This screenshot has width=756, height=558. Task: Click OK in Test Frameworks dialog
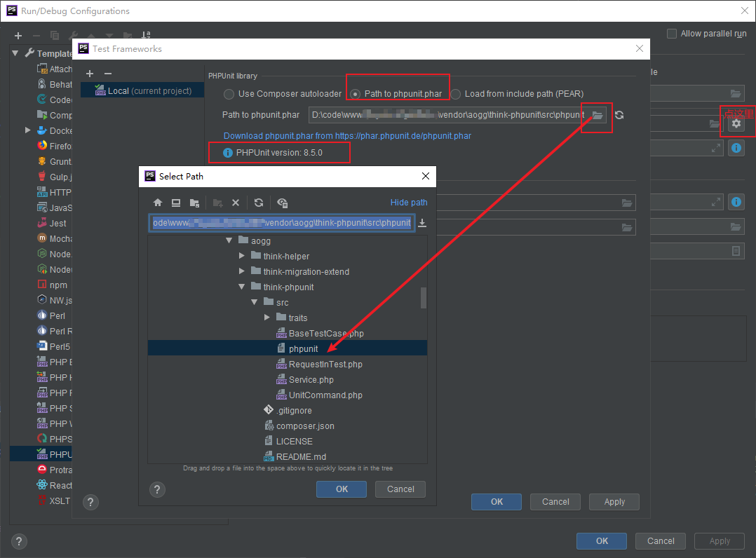(497, 502)
